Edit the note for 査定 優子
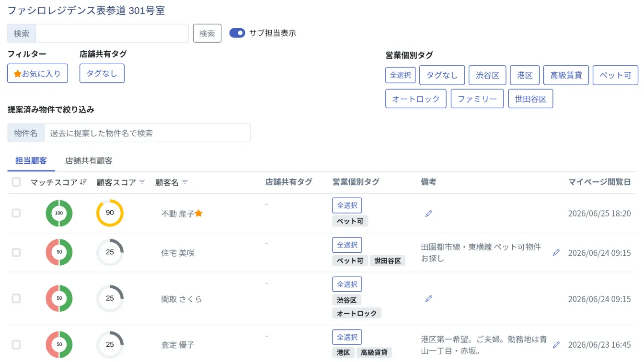The height and width of the screenshot is (362, 644). pyautogui.click(x=556, y=345)
